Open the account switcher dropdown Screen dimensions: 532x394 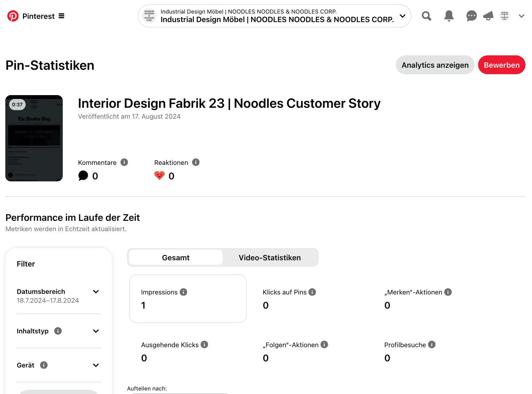pyautogui.click(x=274, y=16)
